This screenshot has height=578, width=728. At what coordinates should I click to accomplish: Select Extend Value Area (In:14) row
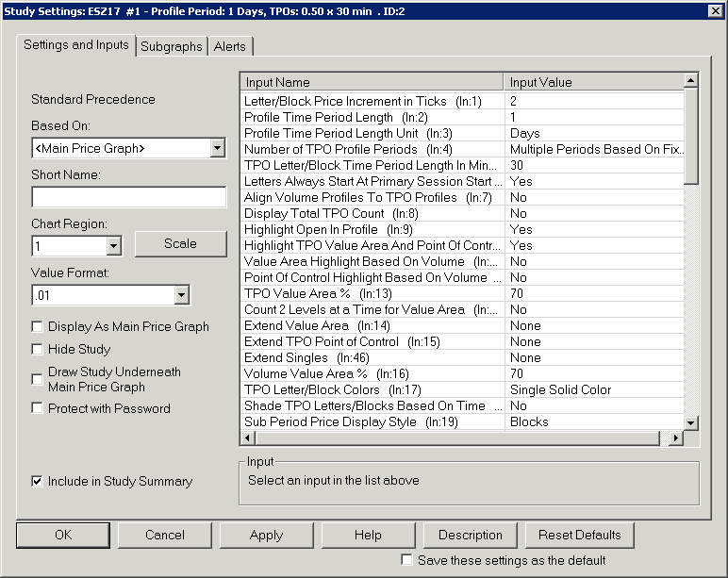(462, 325)
